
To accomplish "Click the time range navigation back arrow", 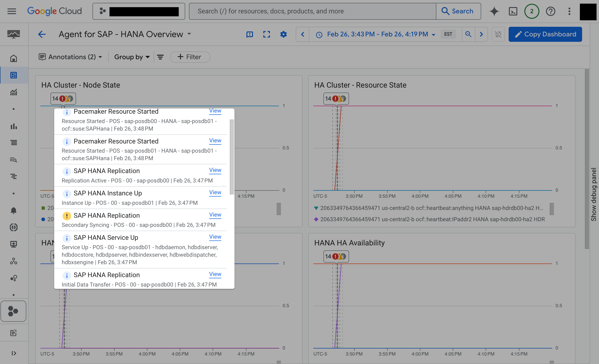I will 303,34.
